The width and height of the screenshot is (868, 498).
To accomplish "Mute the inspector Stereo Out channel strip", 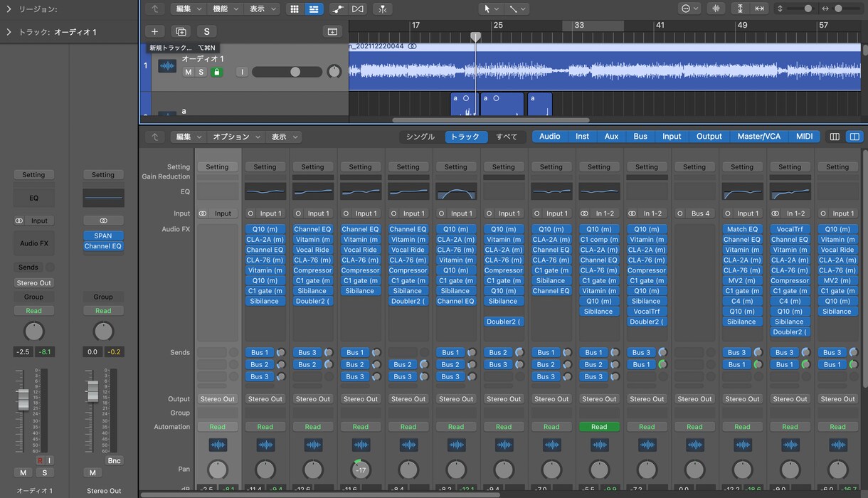I will coord(92,473).
